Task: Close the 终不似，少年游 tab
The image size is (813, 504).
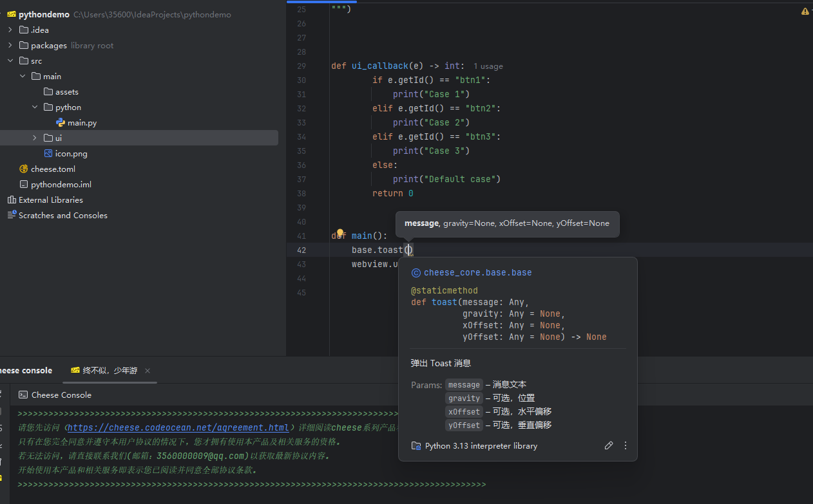Action: (148, 371)
